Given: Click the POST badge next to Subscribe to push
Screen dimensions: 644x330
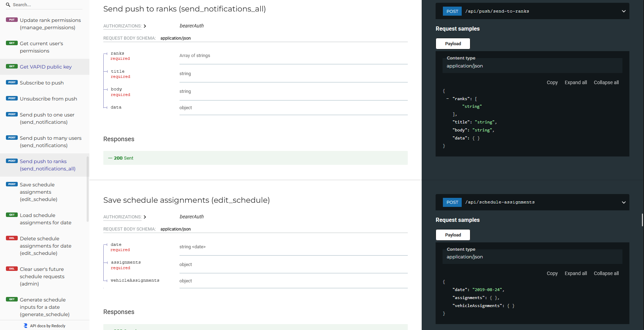Looking at the screenshot, I should [x=11, y=82].
